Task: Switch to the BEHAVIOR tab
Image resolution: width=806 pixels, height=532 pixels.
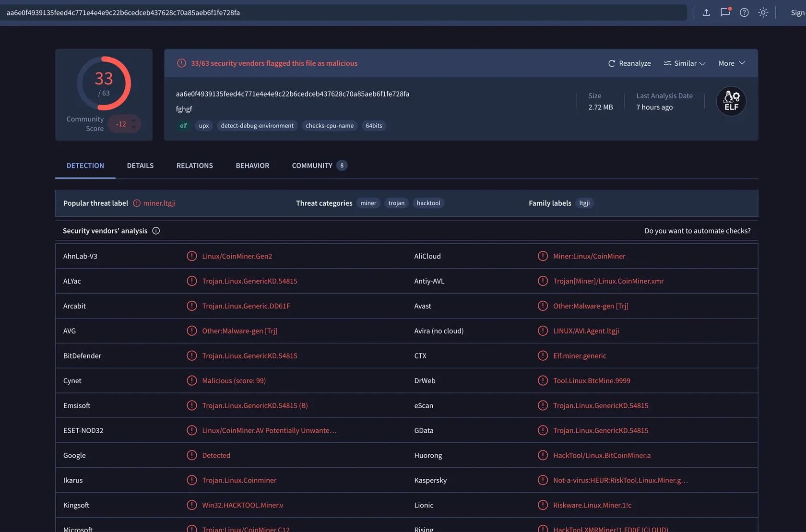Action: [x=252, y=166]
